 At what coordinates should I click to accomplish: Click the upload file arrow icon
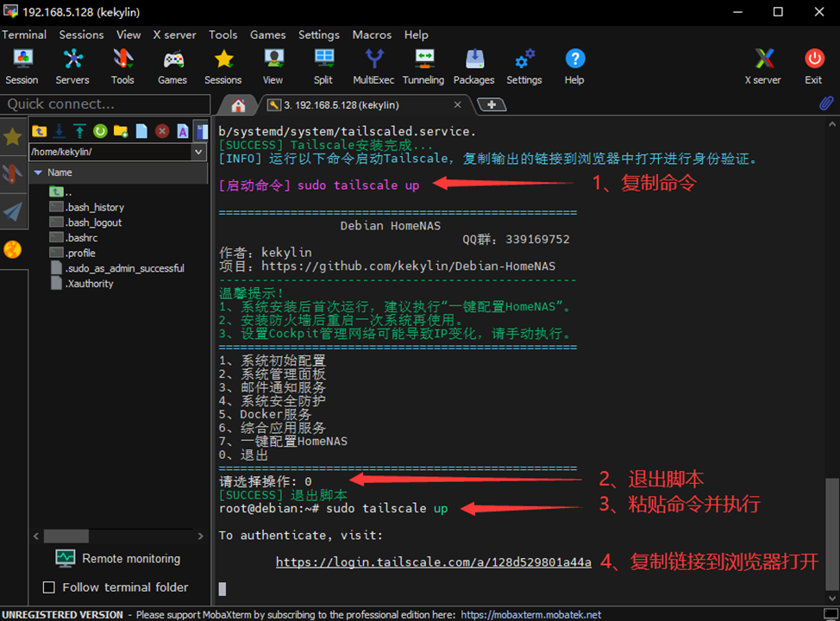[x=80, y=131]
